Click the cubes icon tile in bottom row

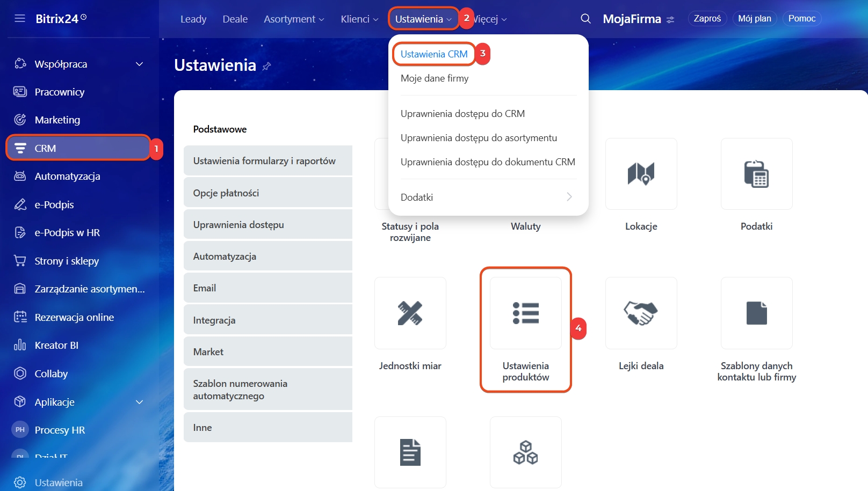[526, 452]
